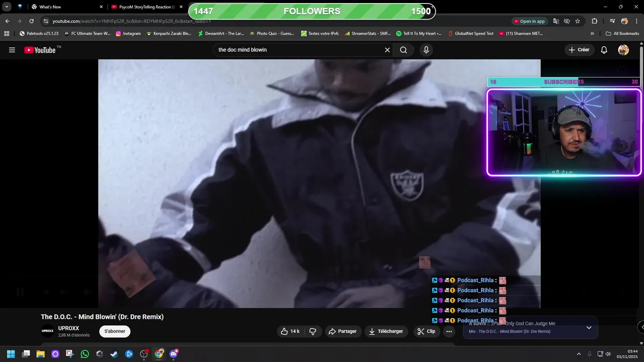Image resolution: width=644 pixels, height=362 pixels.
Task: Click the magnifier search button
Action: tap(404, 50)
